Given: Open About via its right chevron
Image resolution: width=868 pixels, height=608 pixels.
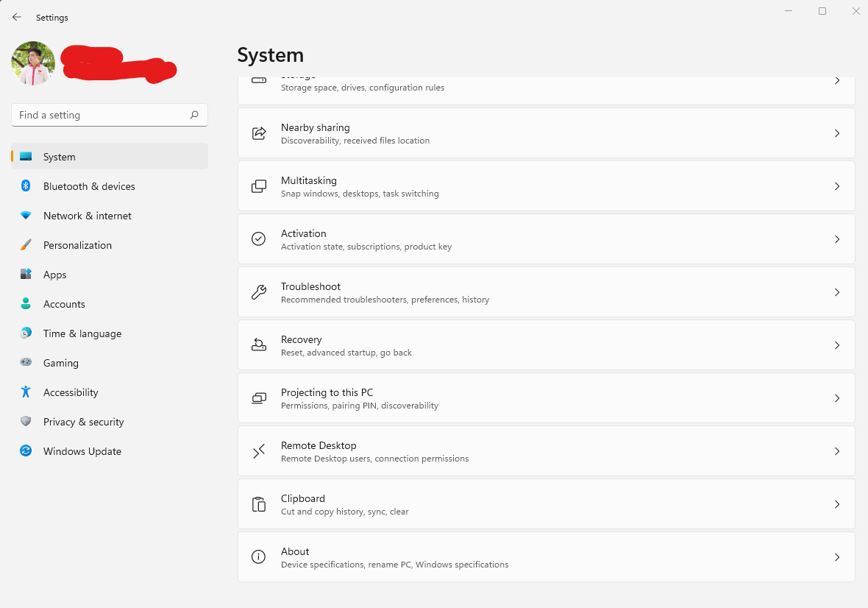Looking at the screenshot, I should pos(837,557).
